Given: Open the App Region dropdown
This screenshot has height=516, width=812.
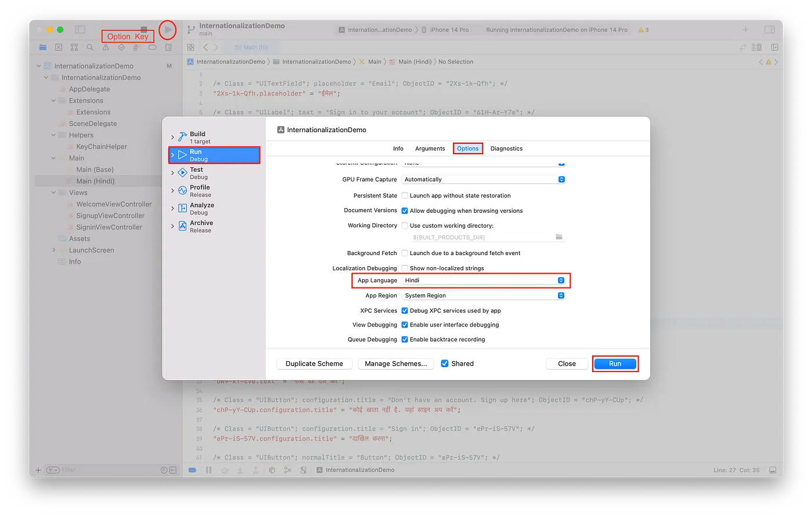Looking at the screenshot, I should pos(483,296).
